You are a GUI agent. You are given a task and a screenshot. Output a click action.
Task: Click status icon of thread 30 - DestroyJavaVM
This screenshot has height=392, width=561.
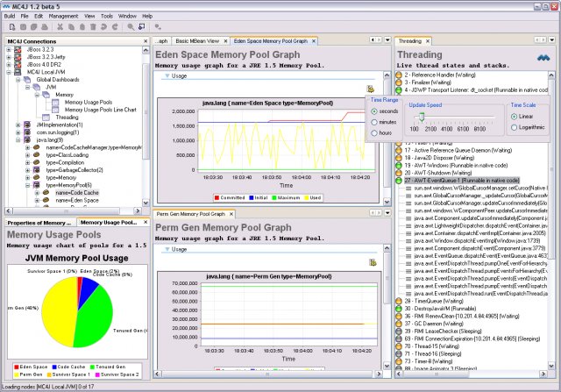399,309
